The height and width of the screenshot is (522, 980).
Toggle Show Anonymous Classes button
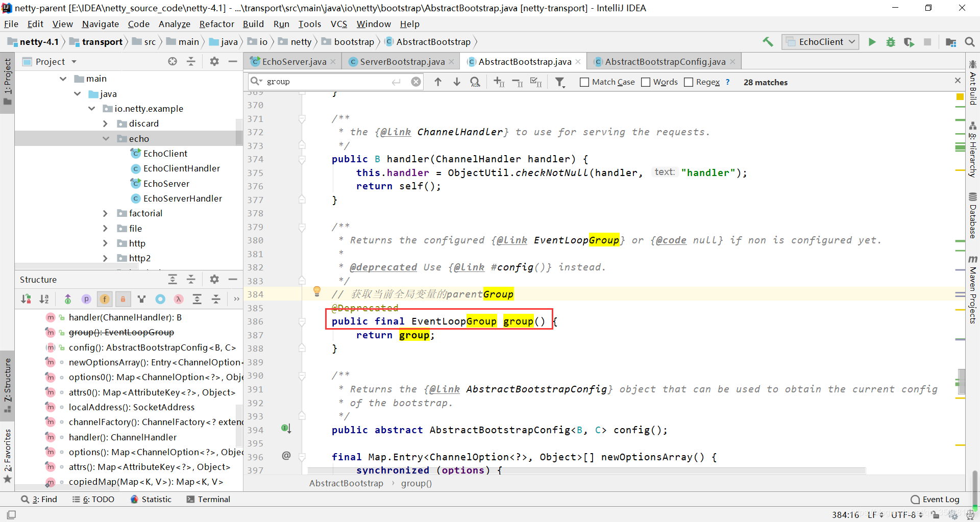tap(160, 299)
